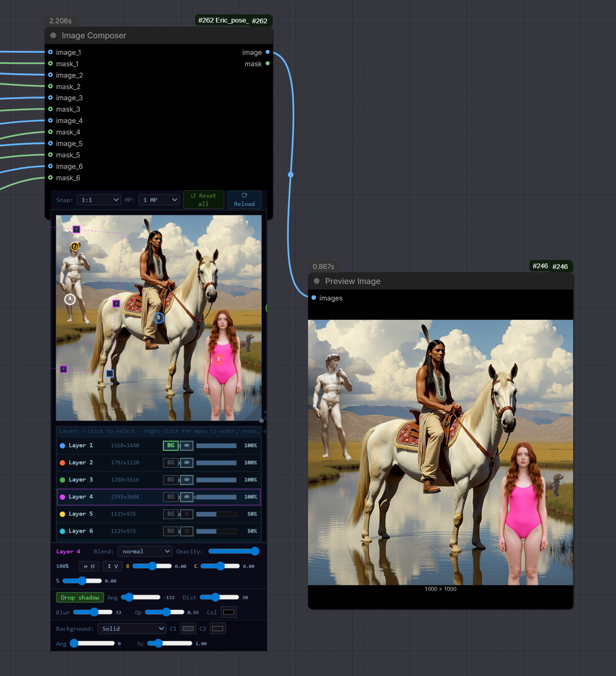Open the C2 background color swatch
Viewport: 616px width, 676px height.
tap(218, 629)
